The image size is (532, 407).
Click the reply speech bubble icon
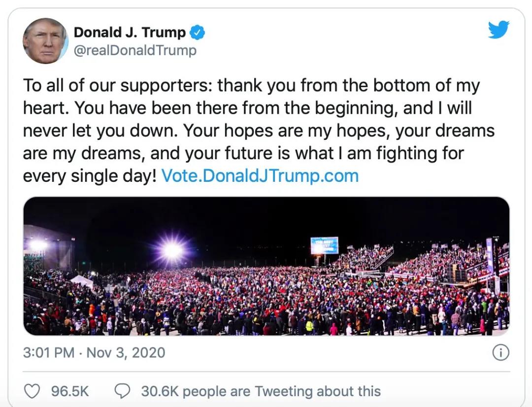click(122, 391)
